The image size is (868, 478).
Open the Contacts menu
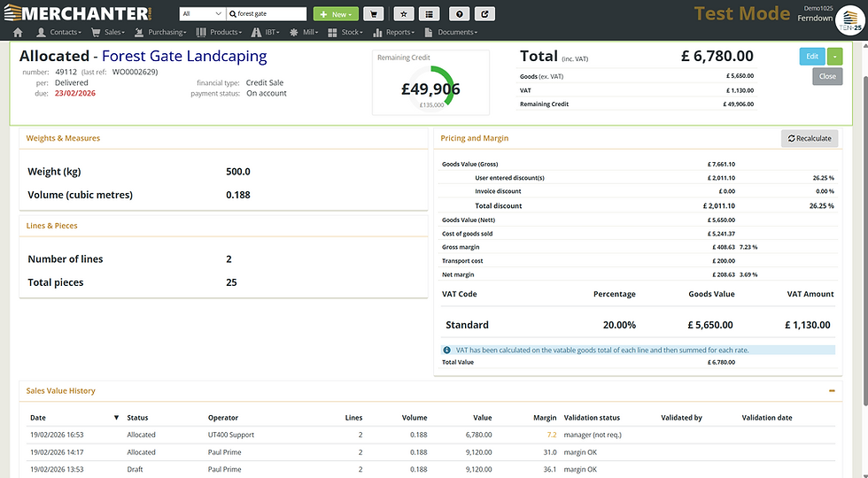point(58,32)
